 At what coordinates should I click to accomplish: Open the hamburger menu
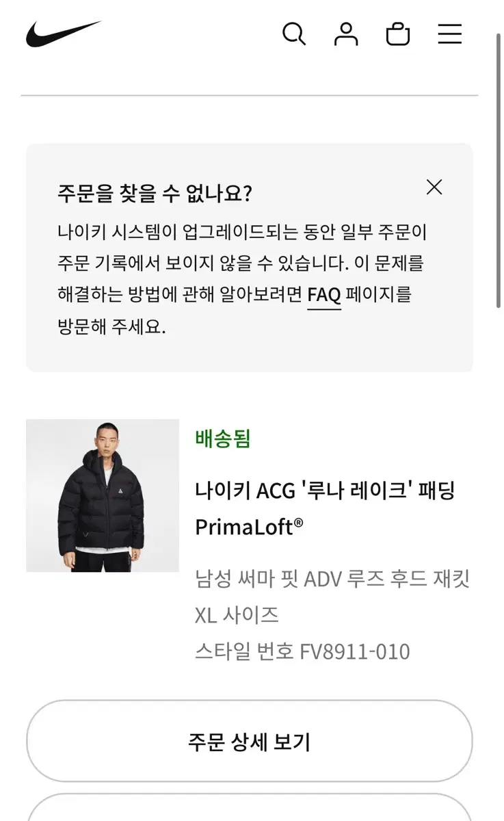tap(450, 34)
